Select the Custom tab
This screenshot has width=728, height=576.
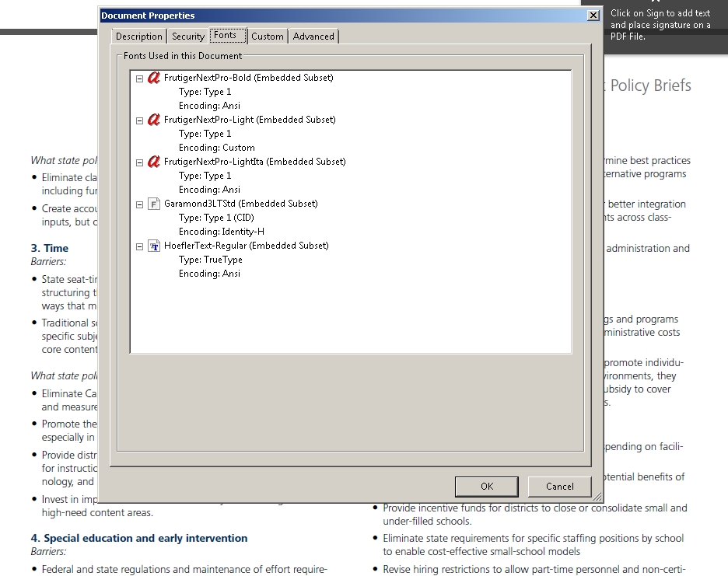tap(268, 37)
